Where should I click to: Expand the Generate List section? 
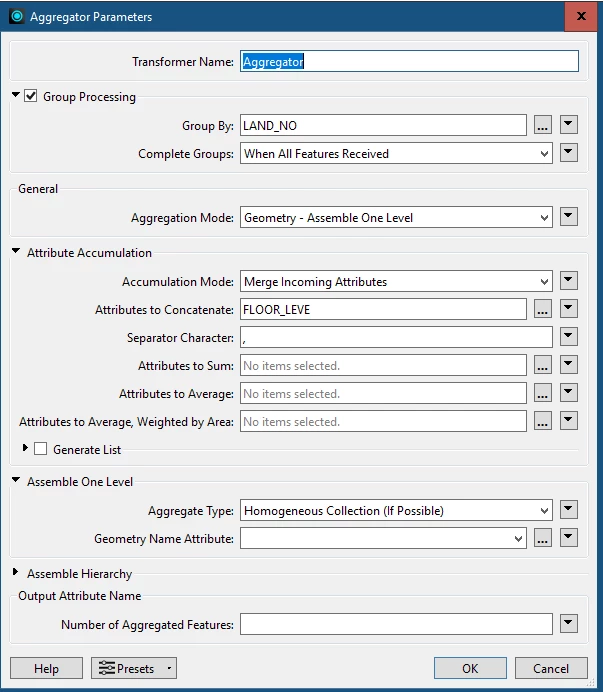coord(26,448)
